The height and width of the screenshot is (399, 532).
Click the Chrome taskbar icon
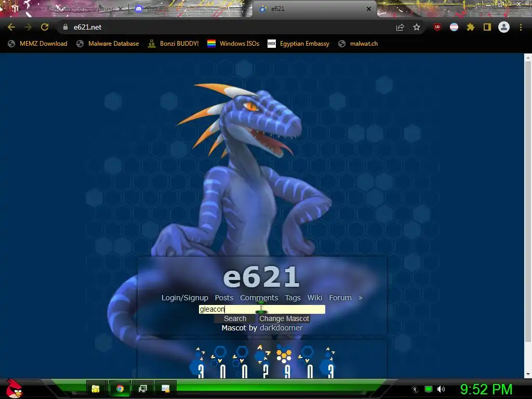120,389
